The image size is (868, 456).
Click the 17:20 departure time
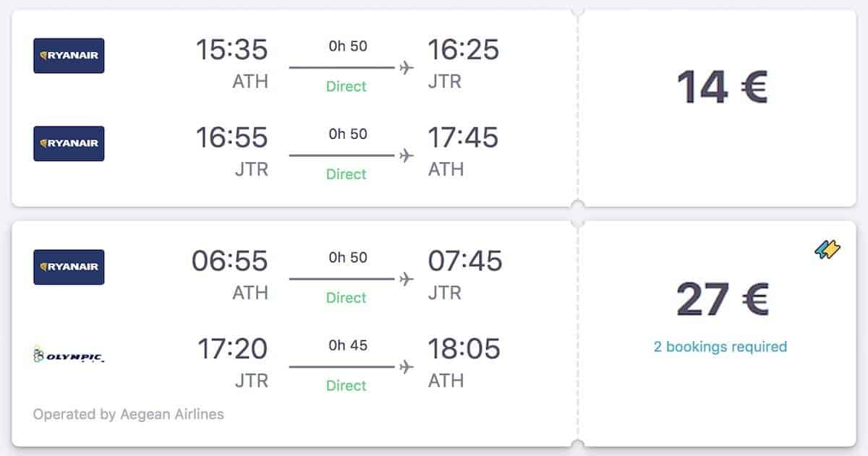(233, 349)
